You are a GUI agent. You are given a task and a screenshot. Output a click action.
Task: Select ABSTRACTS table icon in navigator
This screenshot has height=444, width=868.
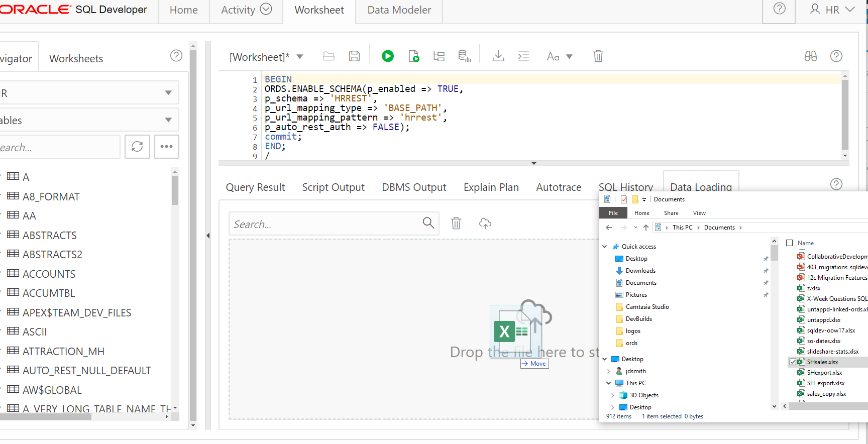click(13, 235)
